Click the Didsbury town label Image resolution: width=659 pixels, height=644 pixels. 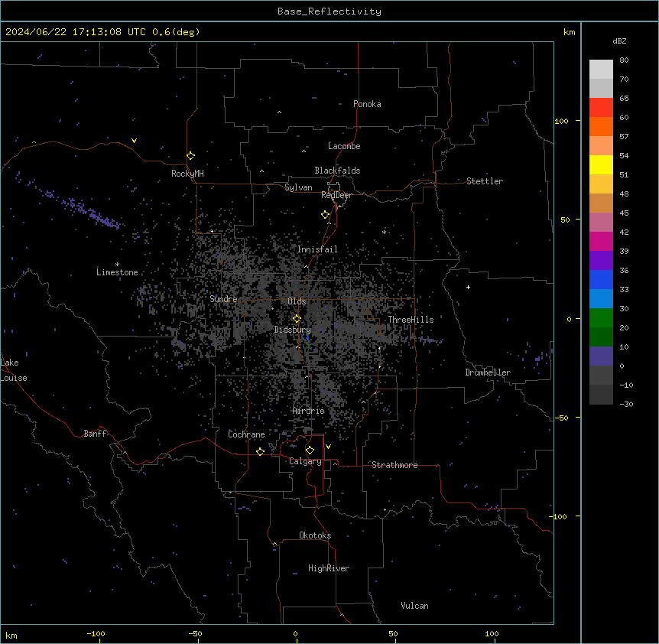pos(293,330)
